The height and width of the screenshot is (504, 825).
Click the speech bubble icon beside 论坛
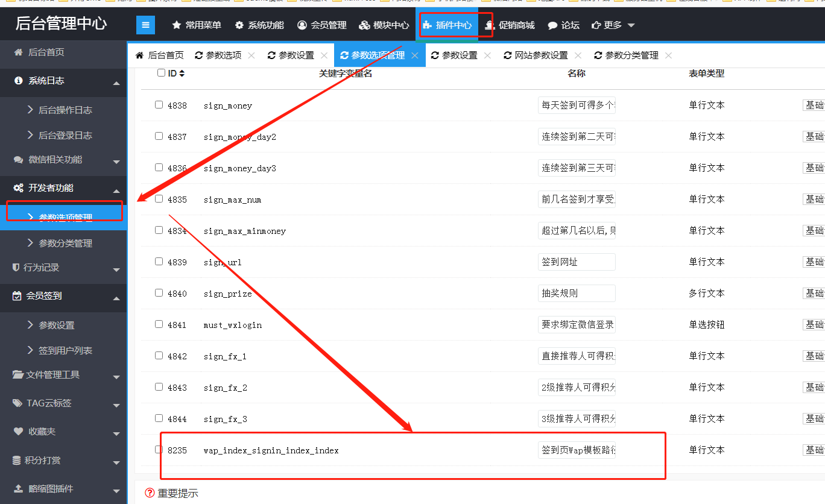click(x=552, y=25)
